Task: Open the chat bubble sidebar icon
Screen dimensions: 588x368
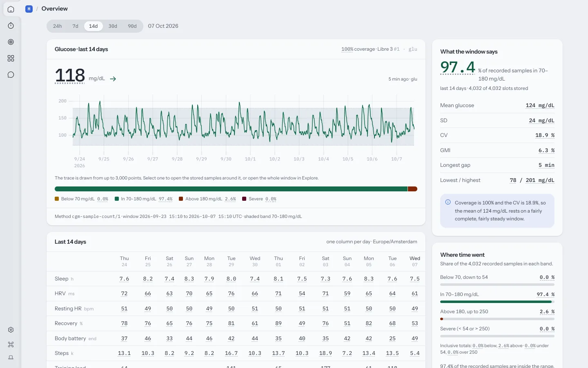Action: (x=11, y=75)
